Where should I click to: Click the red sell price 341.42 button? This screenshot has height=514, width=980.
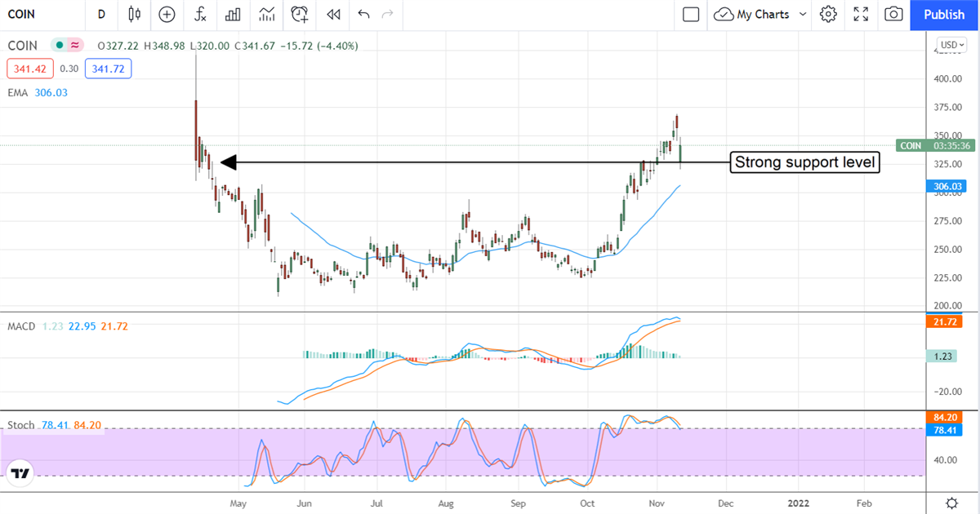(29, 69)
